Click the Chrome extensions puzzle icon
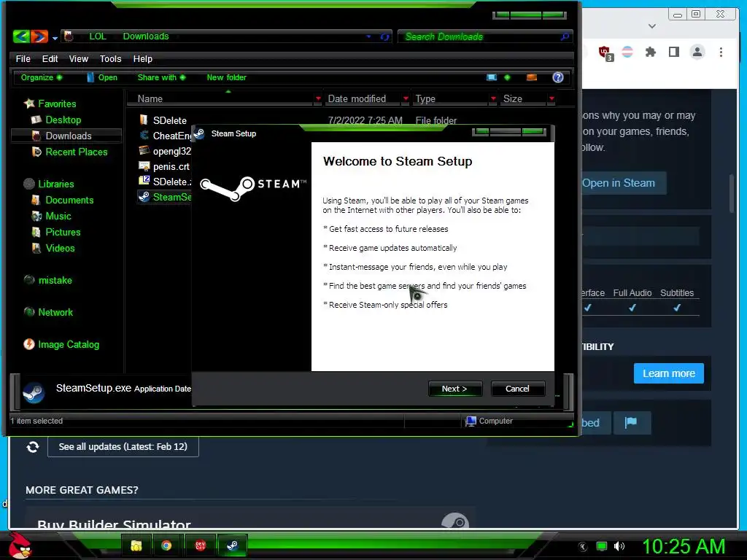Image resolution: width=747 pixels, height=560 pixels. point(650,52)
